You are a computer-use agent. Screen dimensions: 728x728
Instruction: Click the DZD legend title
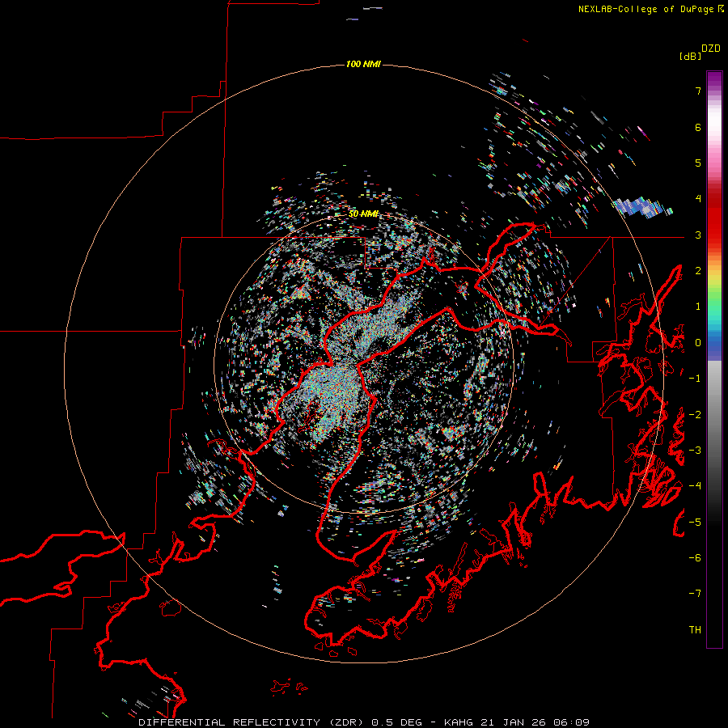(711, 49)
